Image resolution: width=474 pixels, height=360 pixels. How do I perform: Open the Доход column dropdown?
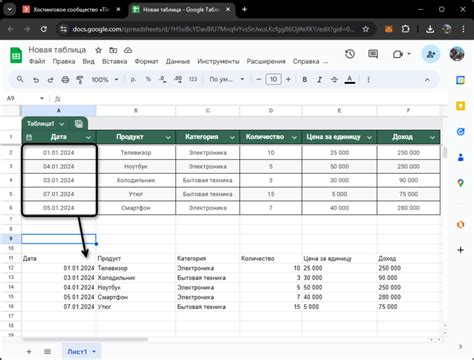[x=432, y=137]
